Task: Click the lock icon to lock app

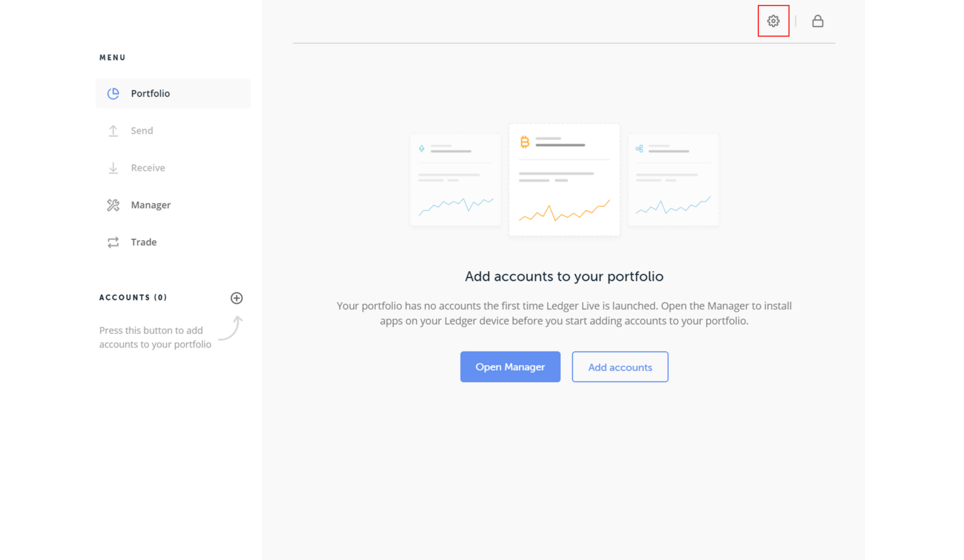Action: (x=817, y=21)
